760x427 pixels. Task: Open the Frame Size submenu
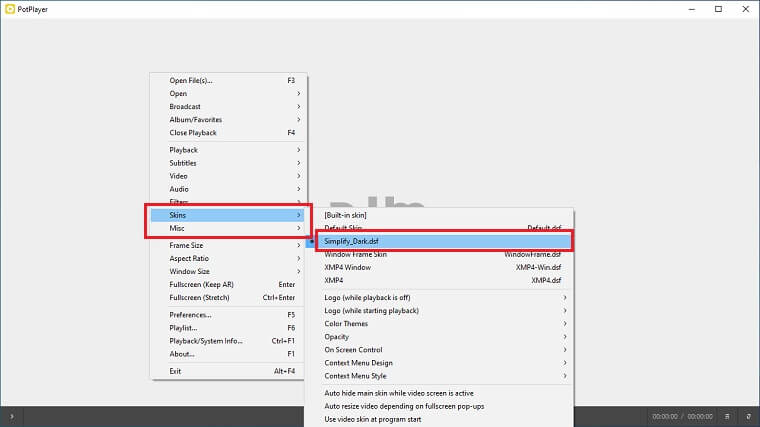(x=228, y=246)
